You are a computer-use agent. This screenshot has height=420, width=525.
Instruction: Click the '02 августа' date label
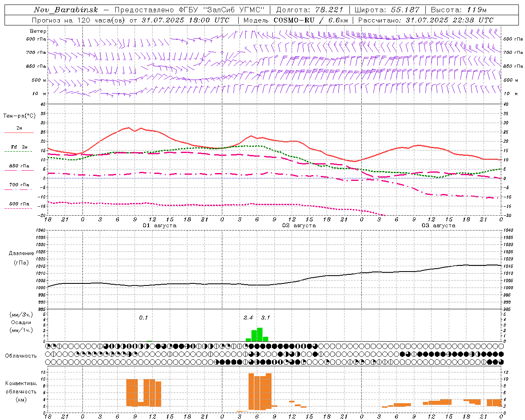click(x=299, y=226)
